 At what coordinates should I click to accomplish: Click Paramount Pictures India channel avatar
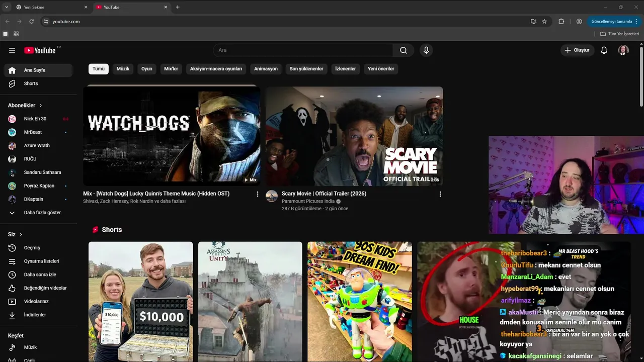coord(272,196)
